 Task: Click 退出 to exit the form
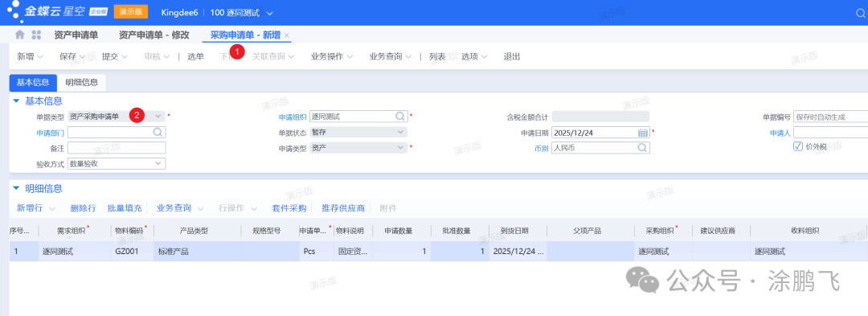pyautogui.click(x=511, y=56)
